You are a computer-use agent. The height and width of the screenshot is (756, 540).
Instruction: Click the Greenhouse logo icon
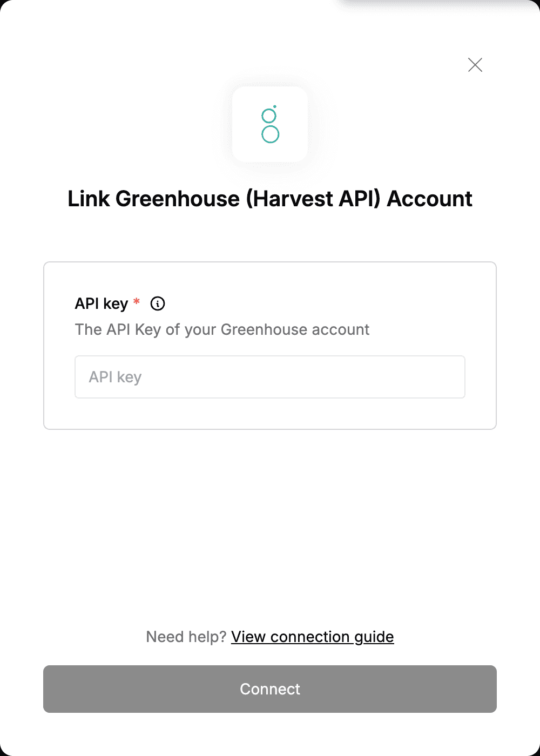270,124
